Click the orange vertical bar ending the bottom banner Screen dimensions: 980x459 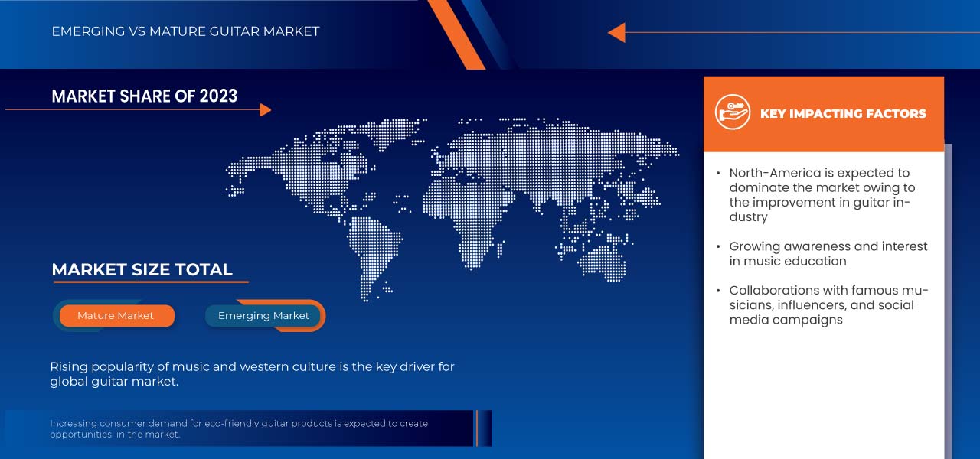coord(476,428)
